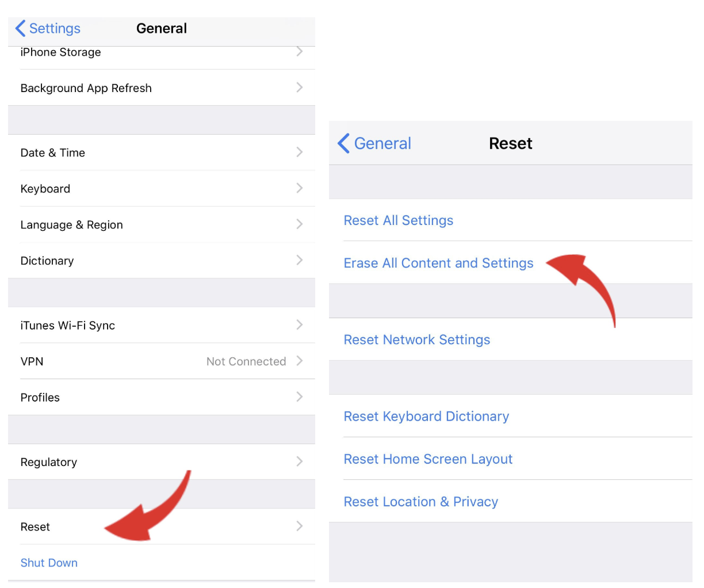Tap the chevron next to iPhone Storage
This screenshot has width=704, height=588.
pyautogui.click(x=299, y=51)
